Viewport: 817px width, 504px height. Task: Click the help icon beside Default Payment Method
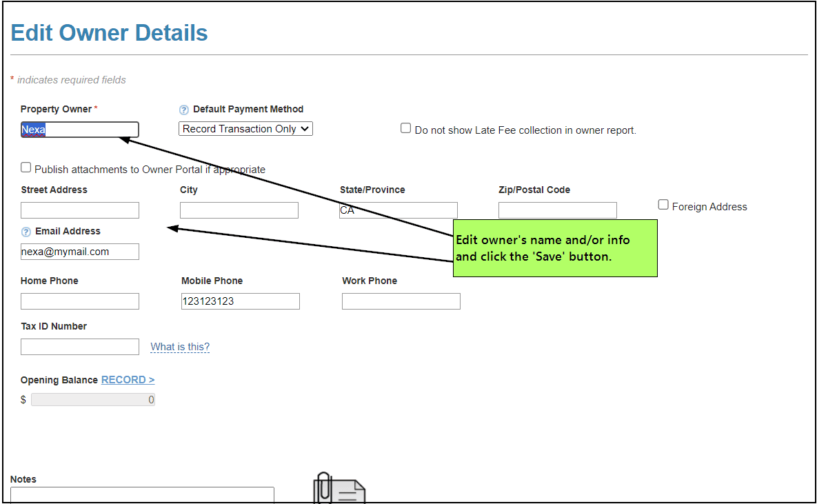coord(184,110)
